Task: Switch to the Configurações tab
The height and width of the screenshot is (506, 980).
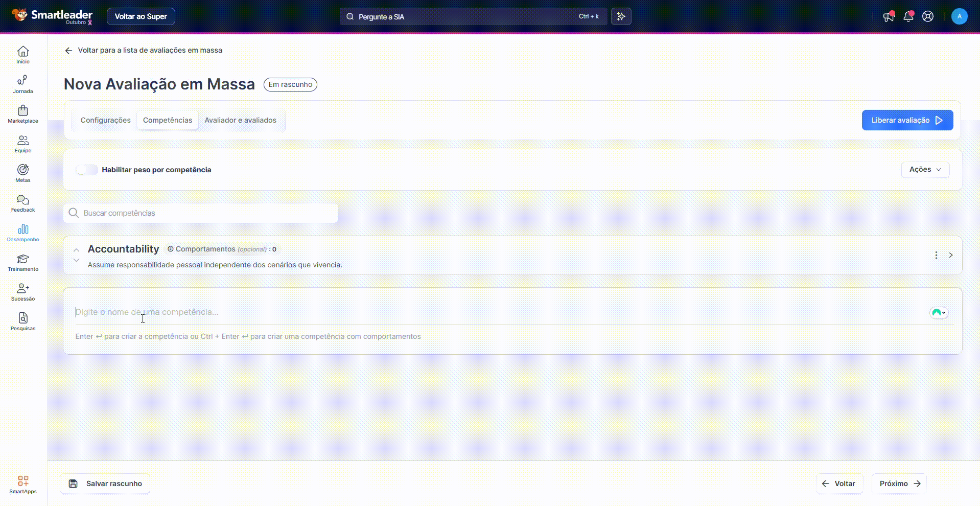Action: [x=105, y=120]
